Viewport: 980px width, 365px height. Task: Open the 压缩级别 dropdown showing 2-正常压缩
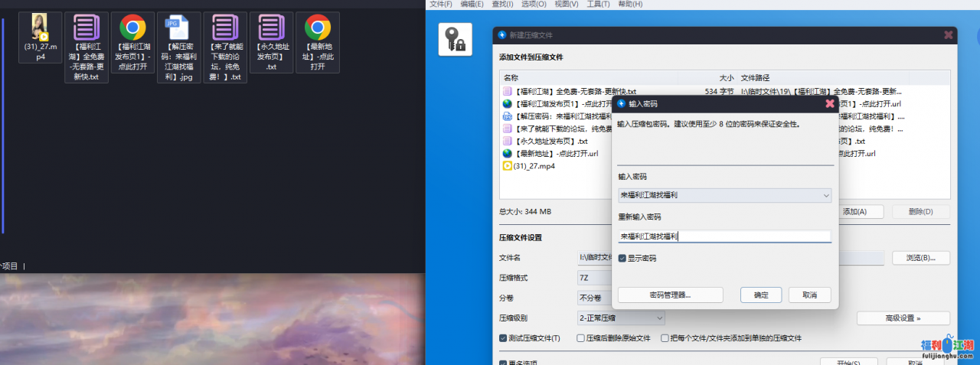[621, 318]
